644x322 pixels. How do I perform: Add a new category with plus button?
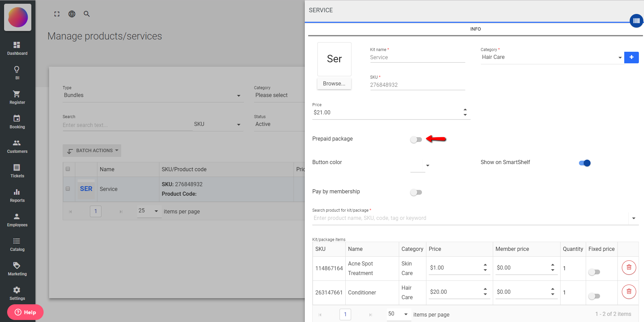coord(631,57)
